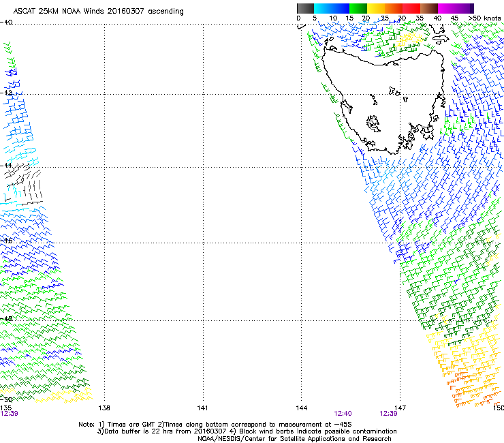Select the orange 25-30 knots legend color
The height and width of the screenshot is (443, 504).
(394, 8)
